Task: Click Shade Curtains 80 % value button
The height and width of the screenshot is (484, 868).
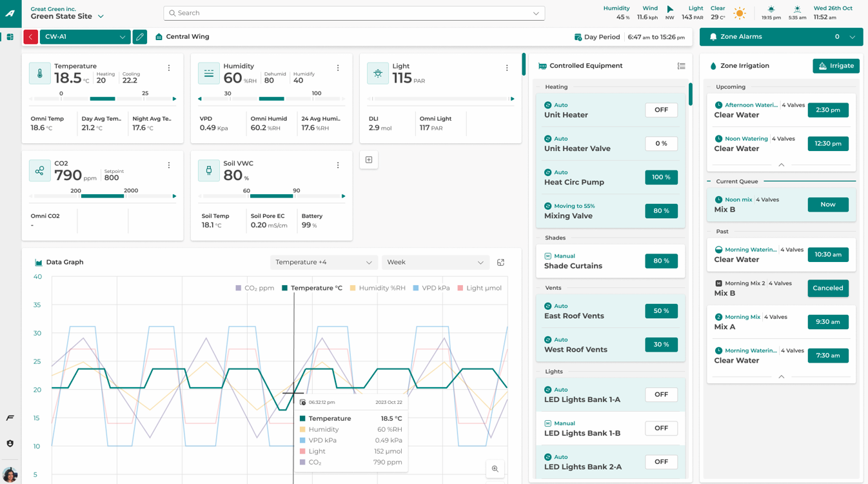Action: click(x=661, y=261)
